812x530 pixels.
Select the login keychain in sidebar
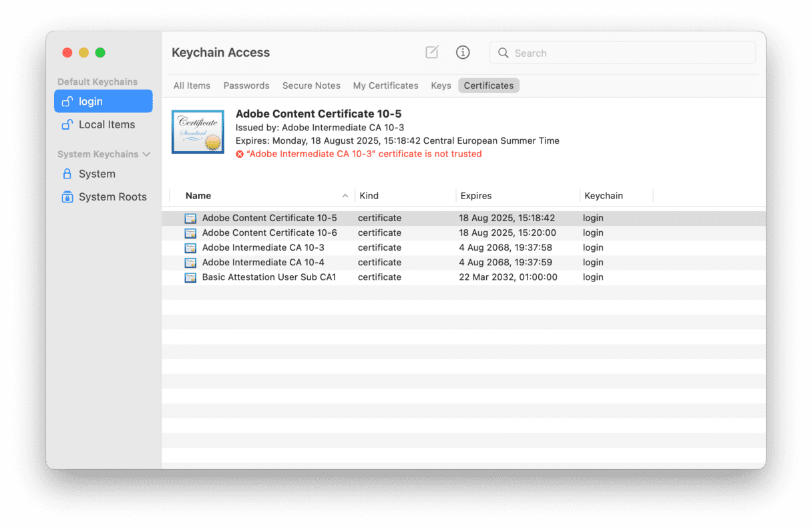click(x=104, y=102)
